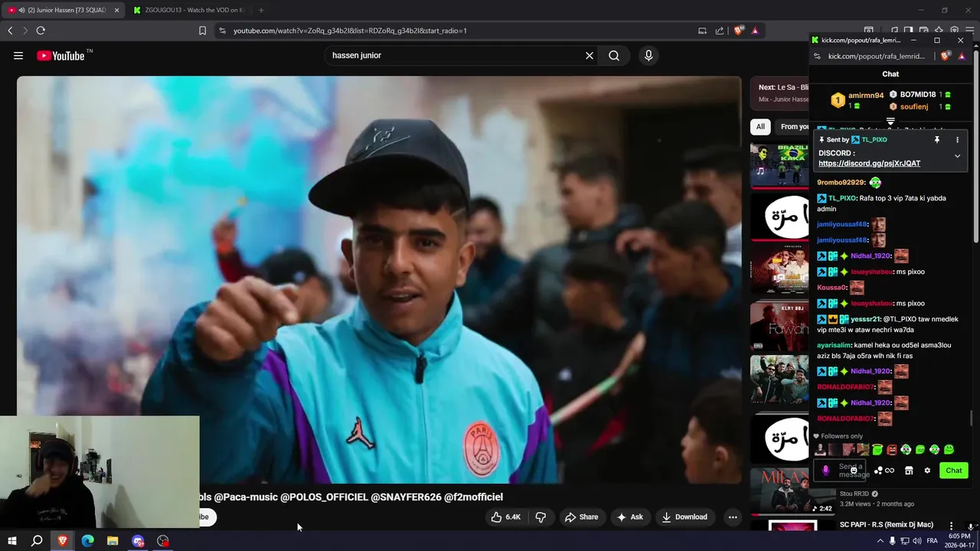
Task: Click TL_PIXO username in chat
Action: [x=842, y=198]
